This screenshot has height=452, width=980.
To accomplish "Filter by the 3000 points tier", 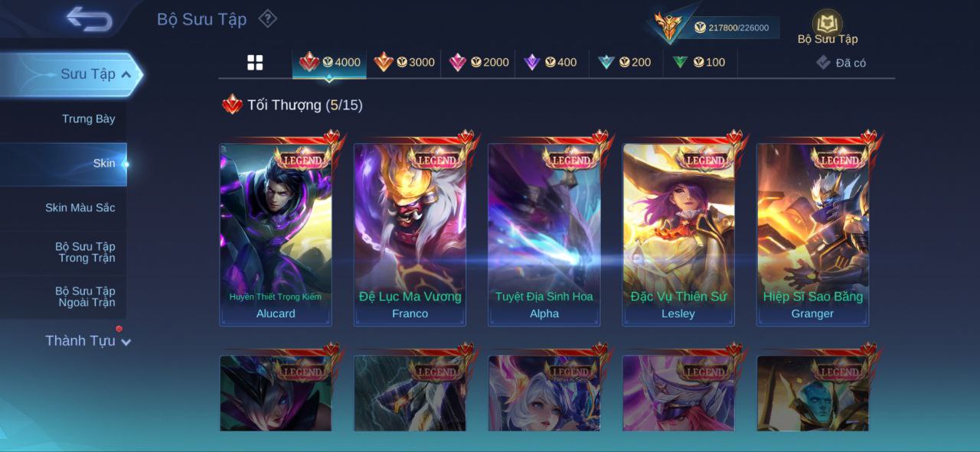I will point(403,63).
